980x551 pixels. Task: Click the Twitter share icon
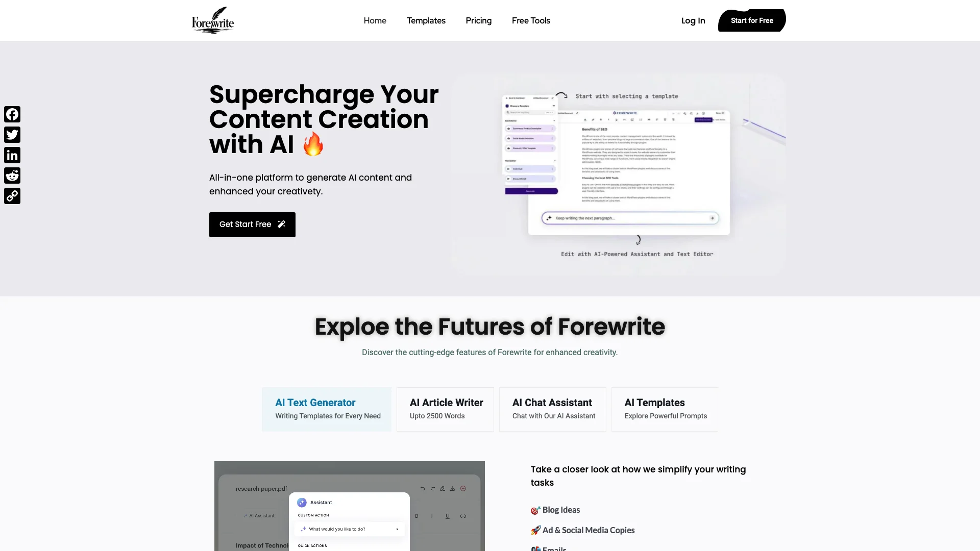click(x=12, y=134)
